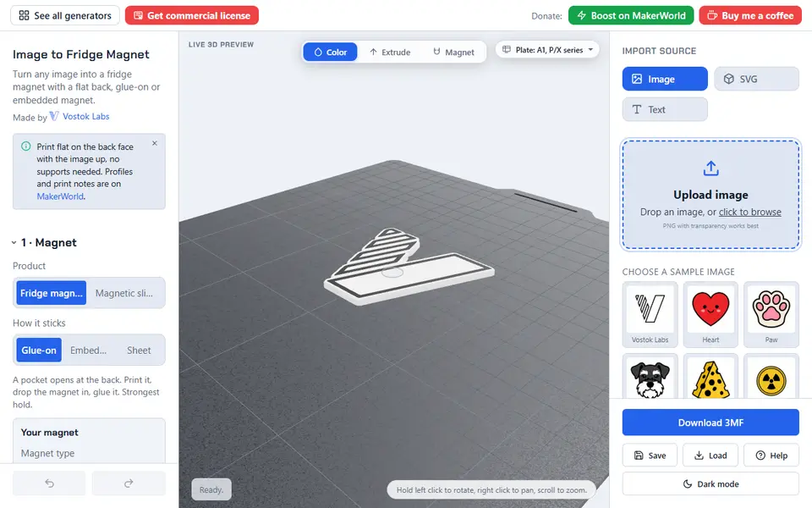Click the undo arrow button
Image resolution: width=812 pixels, height=508 pixels.
pos(49,483)
